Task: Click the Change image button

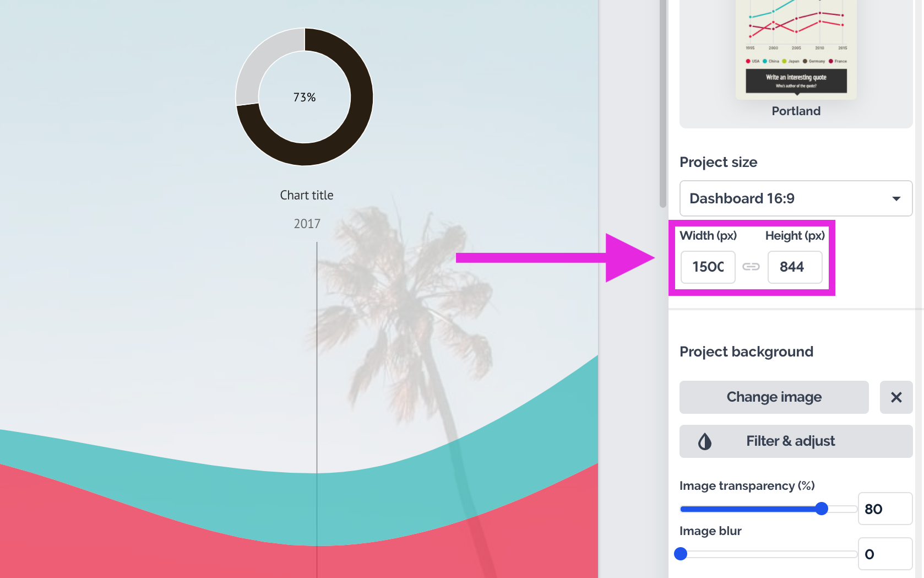Action: coord(774,397)
